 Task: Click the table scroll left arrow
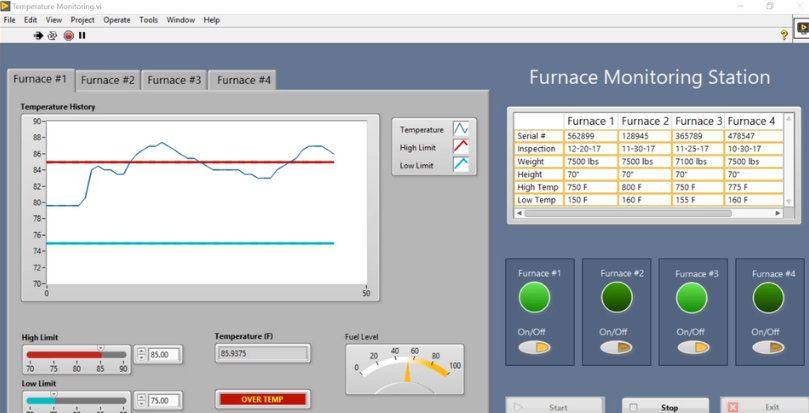tap(519, 213)
